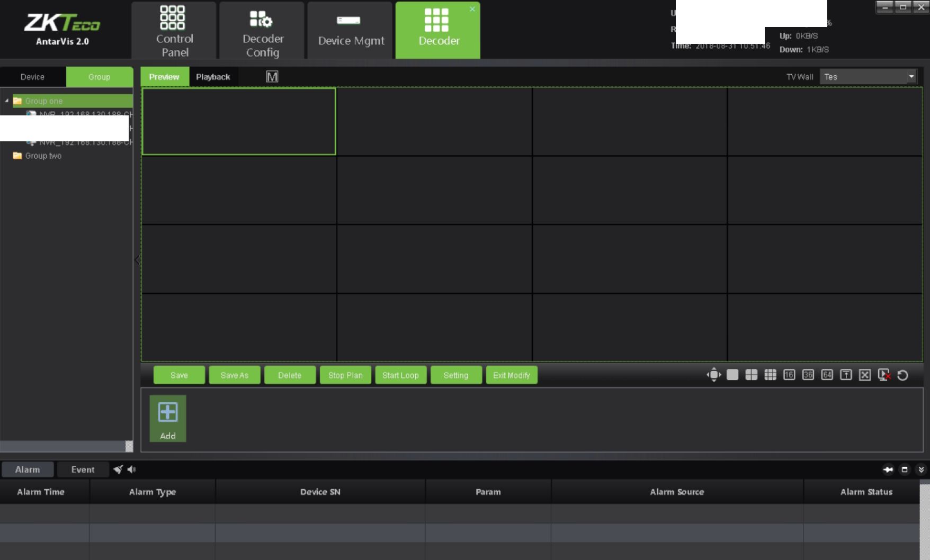This screenshot has height=560, width=930.
Task: Open the PTZ directional control icon
Action: (713, 375)
